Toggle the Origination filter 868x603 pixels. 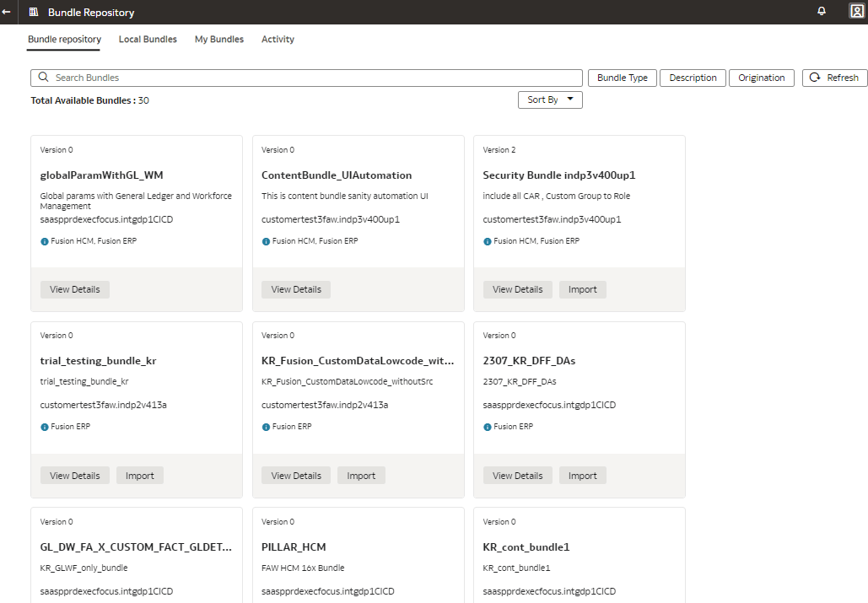pos(761,77)
